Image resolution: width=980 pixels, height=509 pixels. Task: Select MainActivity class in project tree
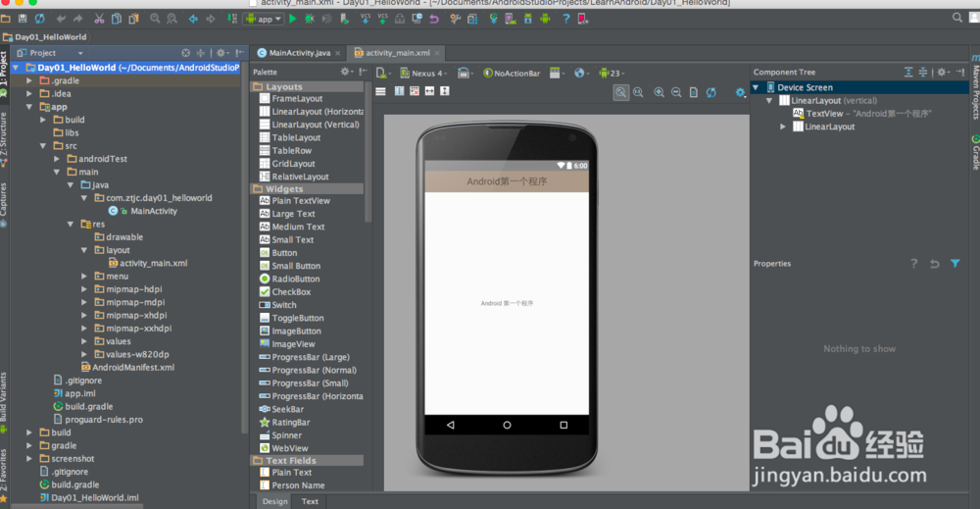point(154,212)
